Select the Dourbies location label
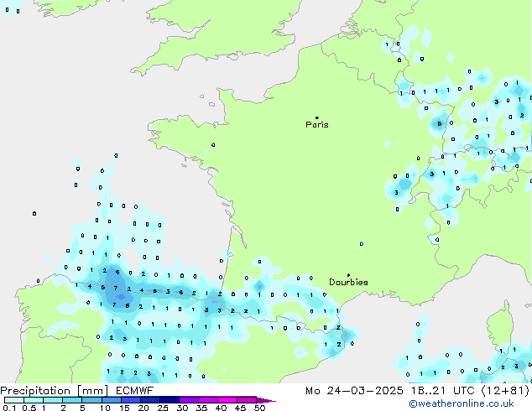532x411 pixels. [x=348, y=282]
